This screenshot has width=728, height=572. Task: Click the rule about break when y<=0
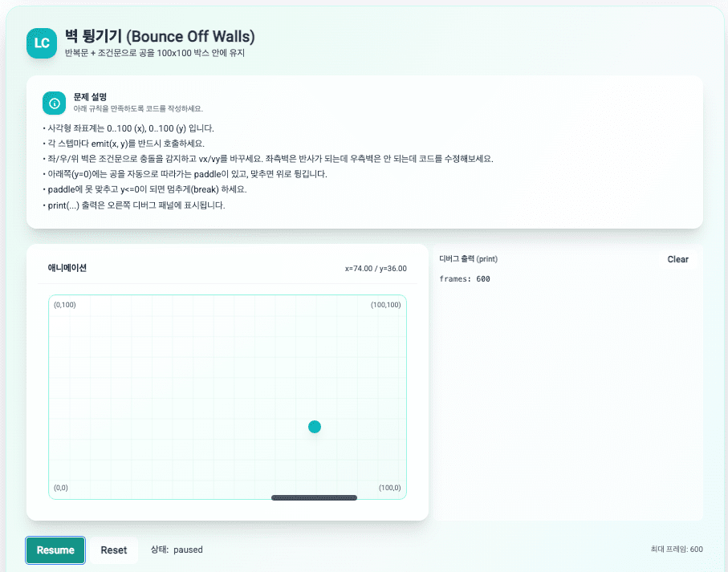coord(144,189)
